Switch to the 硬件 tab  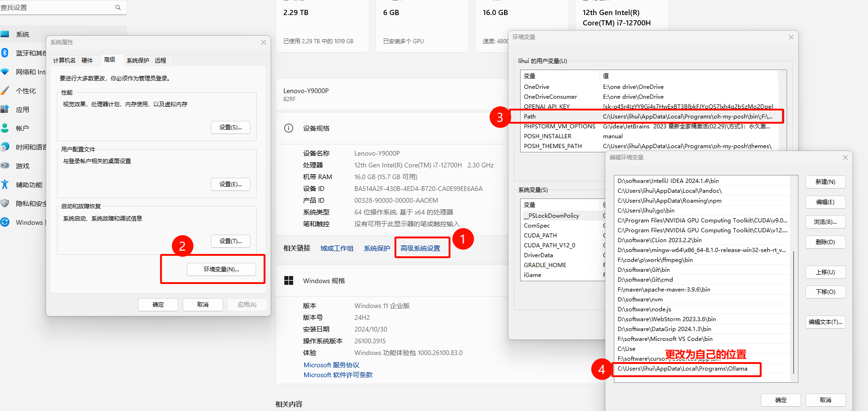(x=87, y=60)
